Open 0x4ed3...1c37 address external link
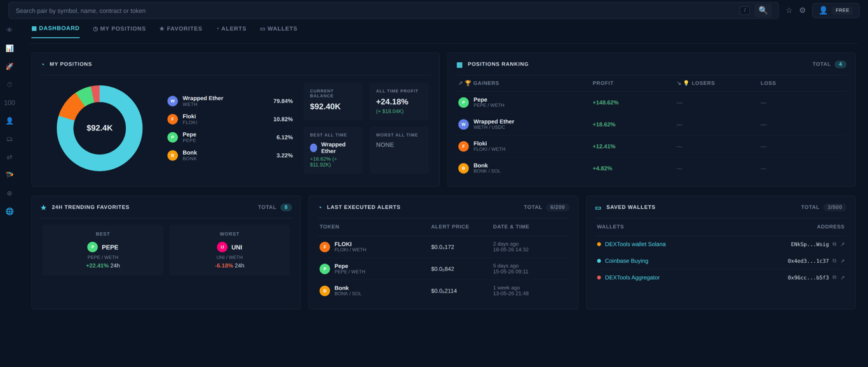 (843, 261)
